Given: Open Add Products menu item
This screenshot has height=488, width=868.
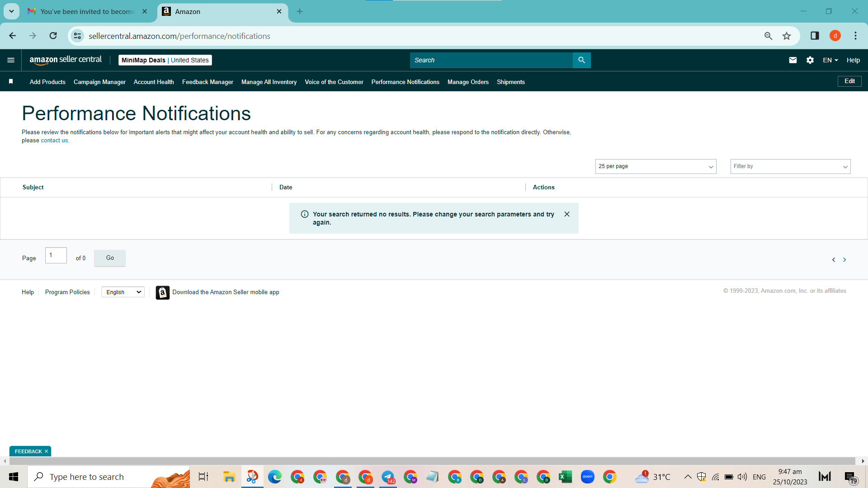Looking at the screenshot, I should (x=47, y=82).
